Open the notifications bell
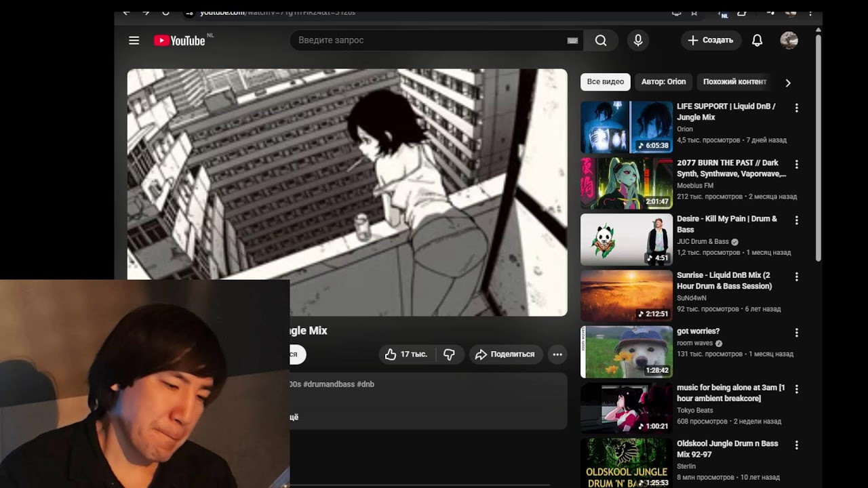868x488 pixels. [757, 41]
